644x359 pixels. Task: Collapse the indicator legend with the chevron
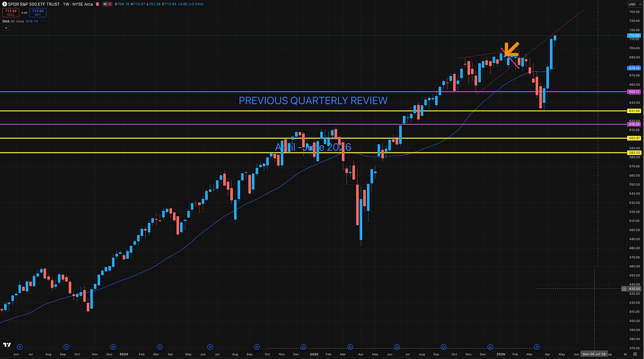point(6,28)
